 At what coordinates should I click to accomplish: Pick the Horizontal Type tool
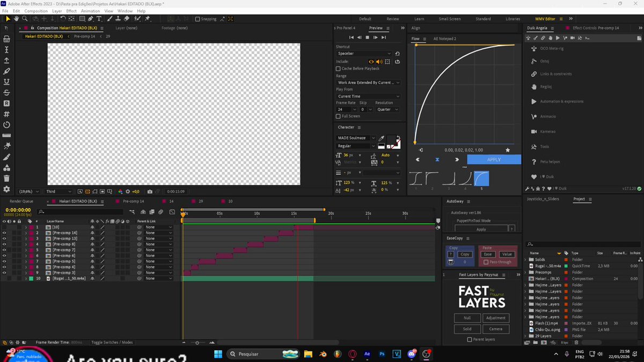pyautogui.click(x=99, y=19)
